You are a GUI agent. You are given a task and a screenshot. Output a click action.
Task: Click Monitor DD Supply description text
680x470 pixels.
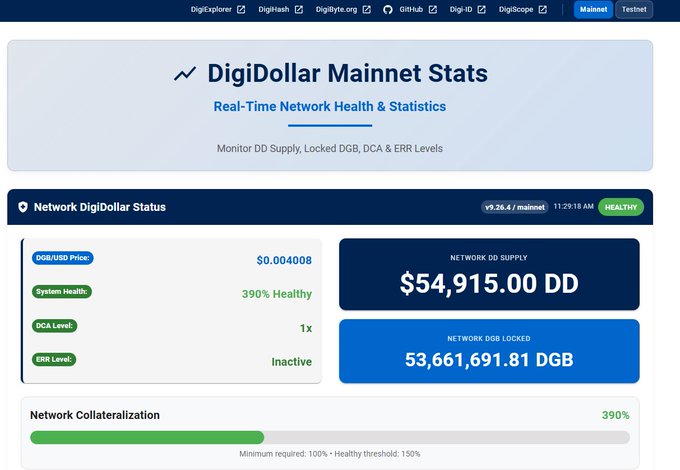tap(330, 148)
